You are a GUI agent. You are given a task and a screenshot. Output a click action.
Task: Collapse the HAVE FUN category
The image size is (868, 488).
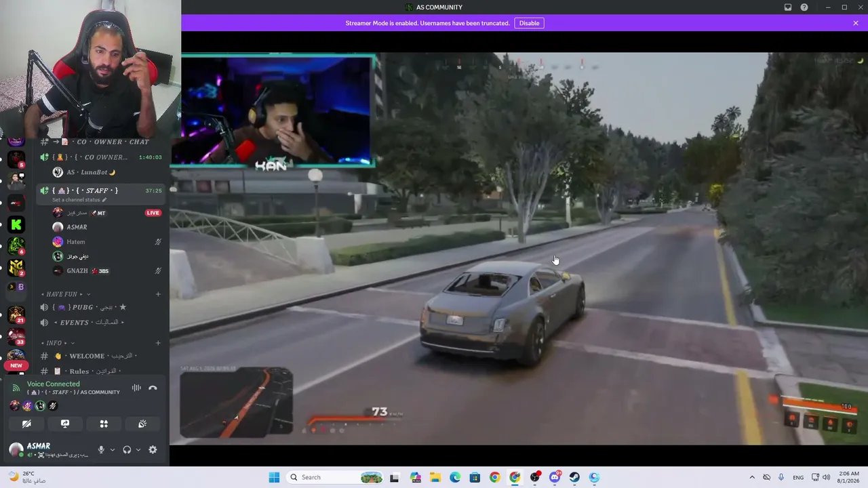pos(66,294)
